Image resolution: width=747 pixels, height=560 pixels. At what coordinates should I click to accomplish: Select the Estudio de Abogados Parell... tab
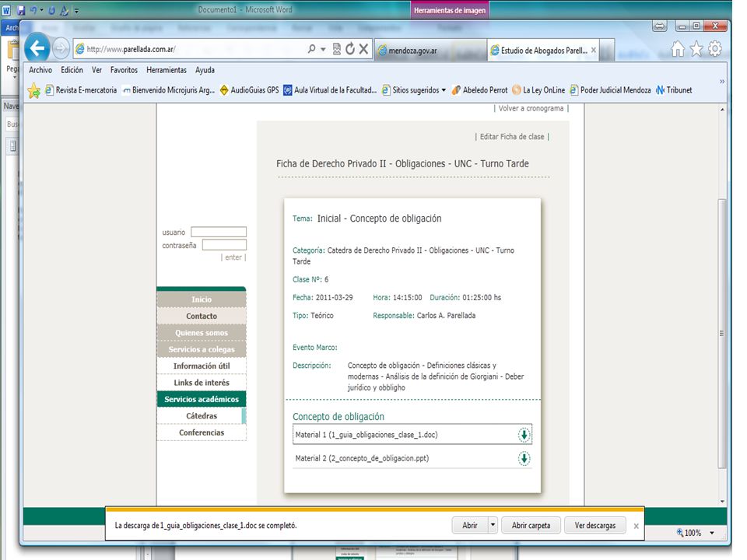[x=544, y=50]
